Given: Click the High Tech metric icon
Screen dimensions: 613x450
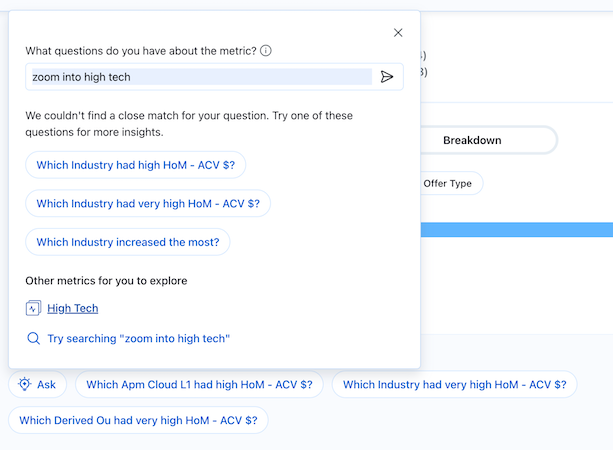Looking at the screenshot, I should 33,308.
